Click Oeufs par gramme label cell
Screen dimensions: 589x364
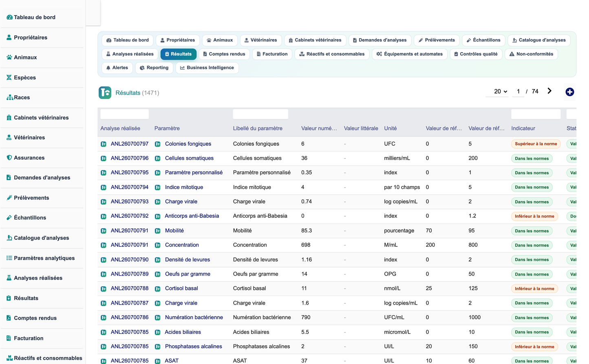(256, 274)
